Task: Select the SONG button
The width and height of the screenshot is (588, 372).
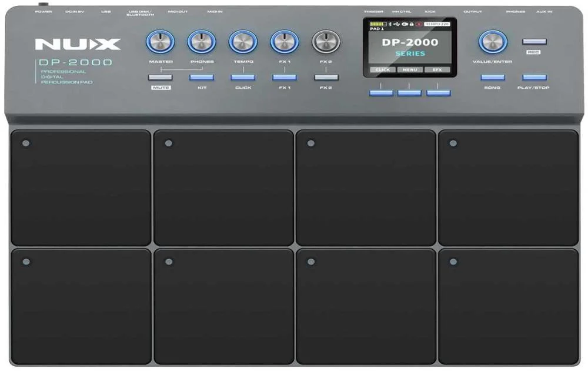Action: pos(493,78)
